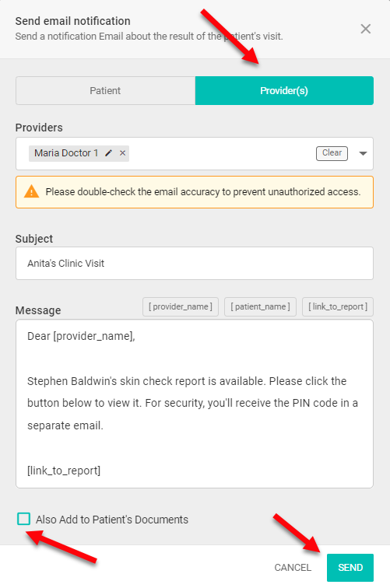Enable Also Add to Patient's Documents

[x=23, y=519]
